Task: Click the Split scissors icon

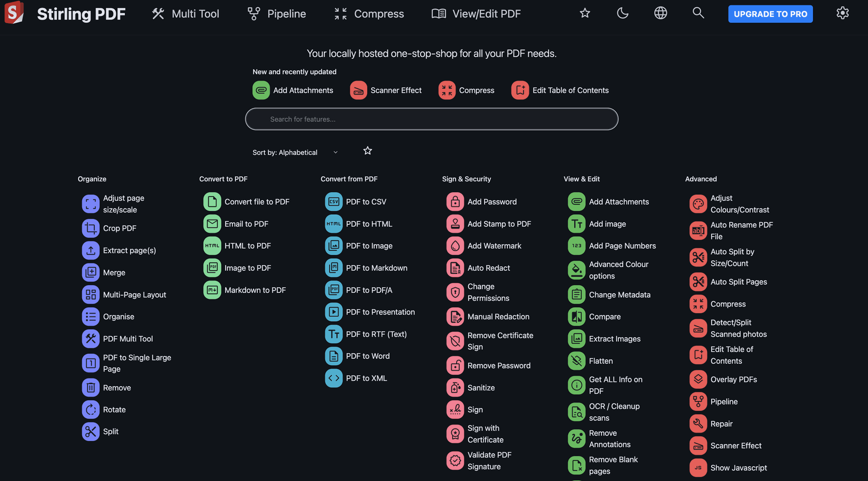Action: click(x=90, y=432)
